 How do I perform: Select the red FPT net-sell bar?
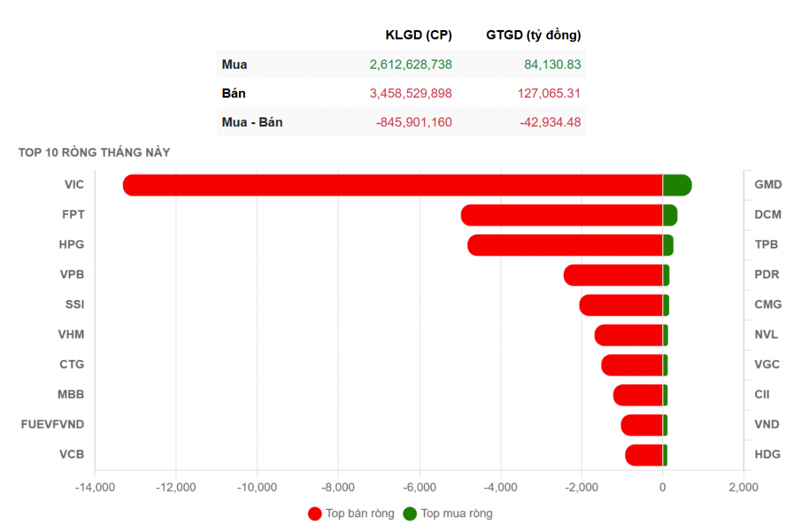click(x=561, y=215)
